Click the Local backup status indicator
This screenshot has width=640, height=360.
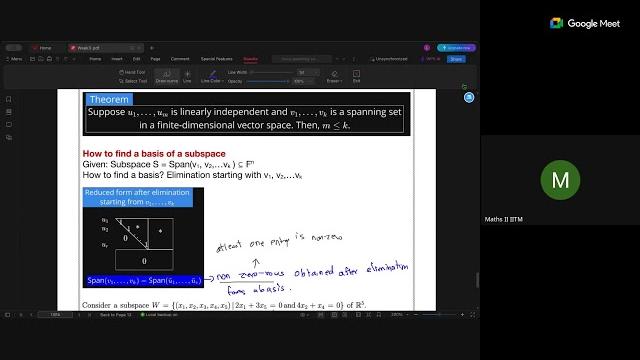pos(159,315)
